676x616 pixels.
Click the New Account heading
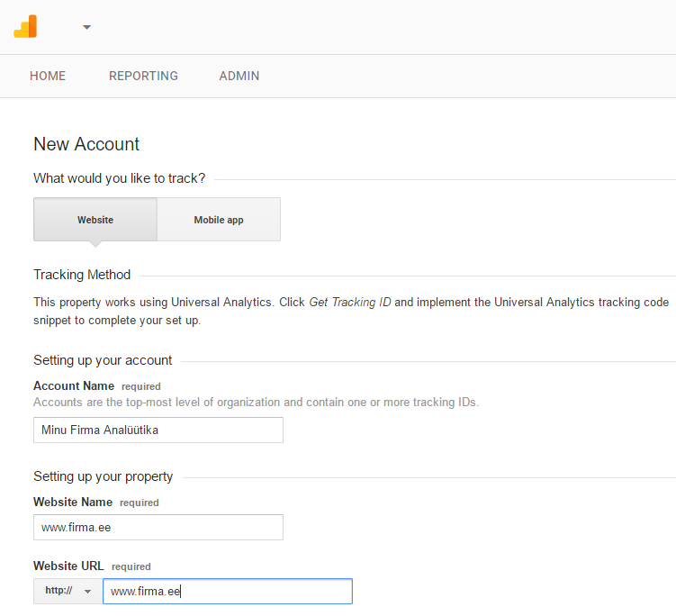click(x=86, y=144)
